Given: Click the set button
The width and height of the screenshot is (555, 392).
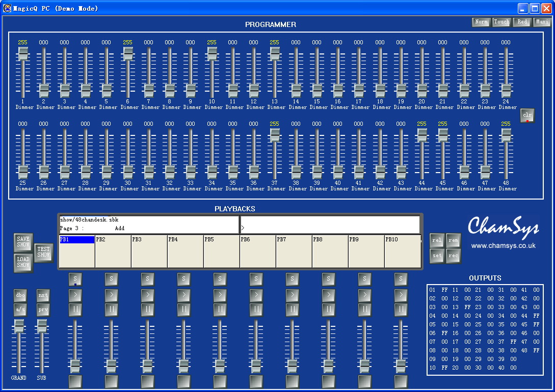Looking at the screenshot, I should click(x=437, y=256).
